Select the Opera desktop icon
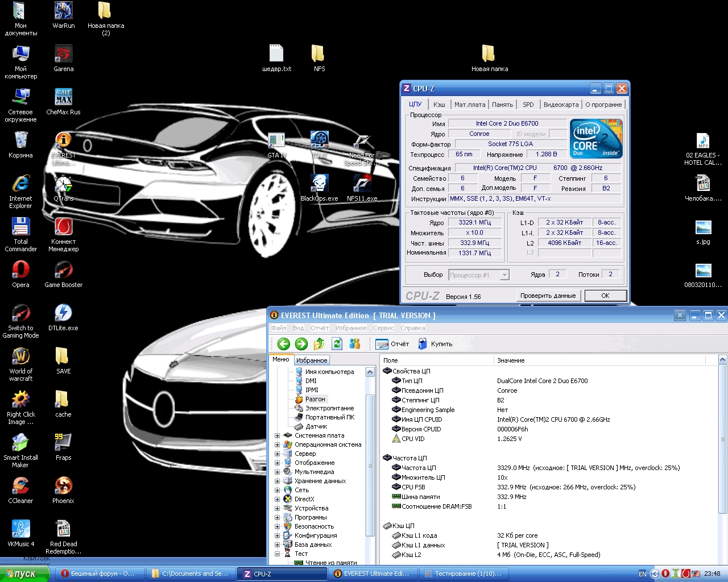728x582 pixels. click(x=21, y=275)
